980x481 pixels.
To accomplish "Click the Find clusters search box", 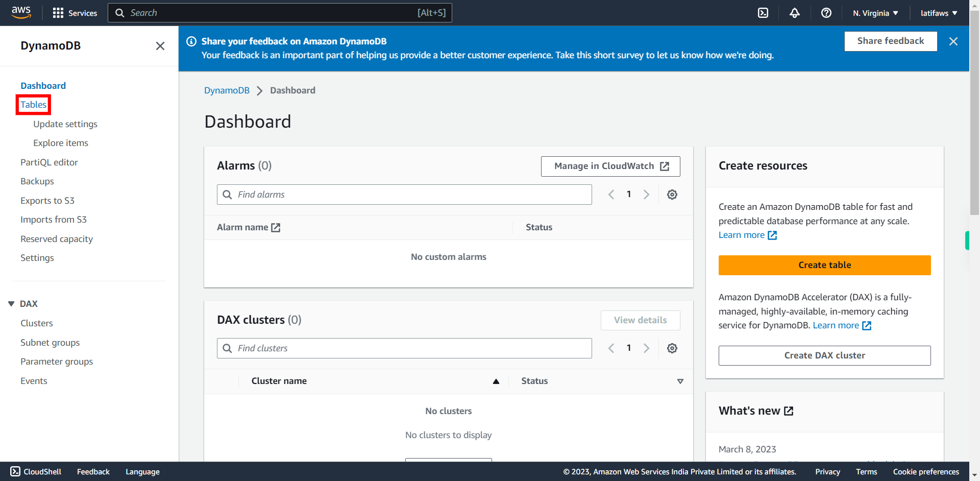I will 404,348.
